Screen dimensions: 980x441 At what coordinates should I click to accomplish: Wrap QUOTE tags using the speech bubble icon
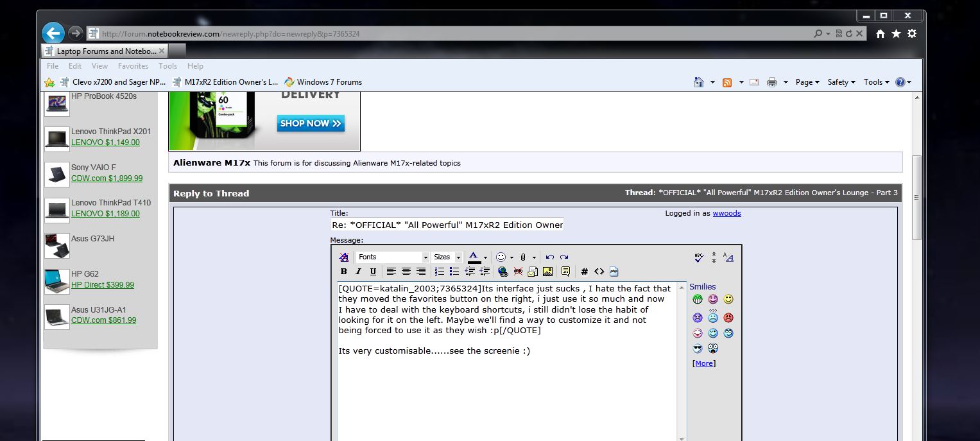click(x=565, y=272)
